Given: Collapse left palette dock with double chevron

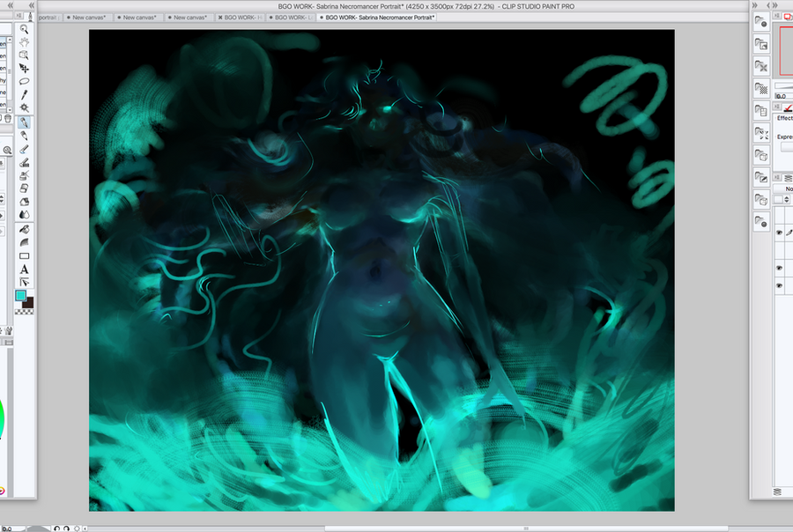Looking at the screenshot, I should [x=10, y=5].
